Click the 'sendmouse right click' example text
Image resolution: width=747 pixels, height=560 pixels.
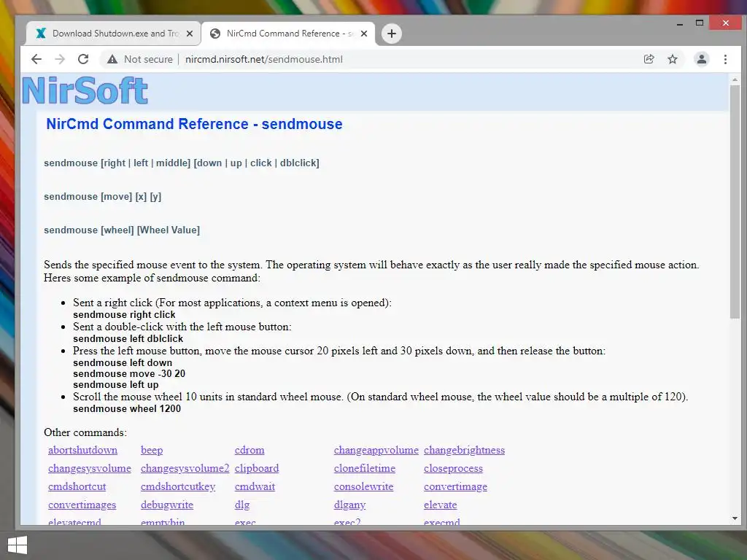pos(124,314)
